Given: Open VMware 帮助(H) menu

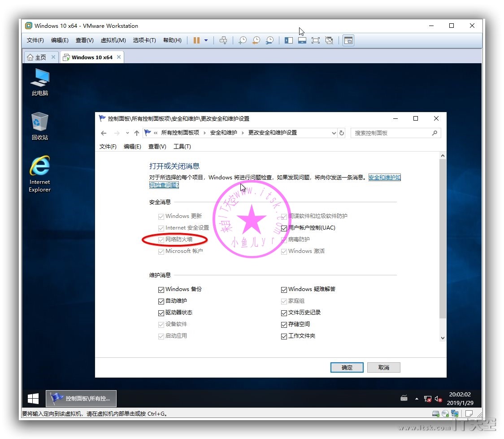Looking at the screenshot, I should (x=172, y=40).
